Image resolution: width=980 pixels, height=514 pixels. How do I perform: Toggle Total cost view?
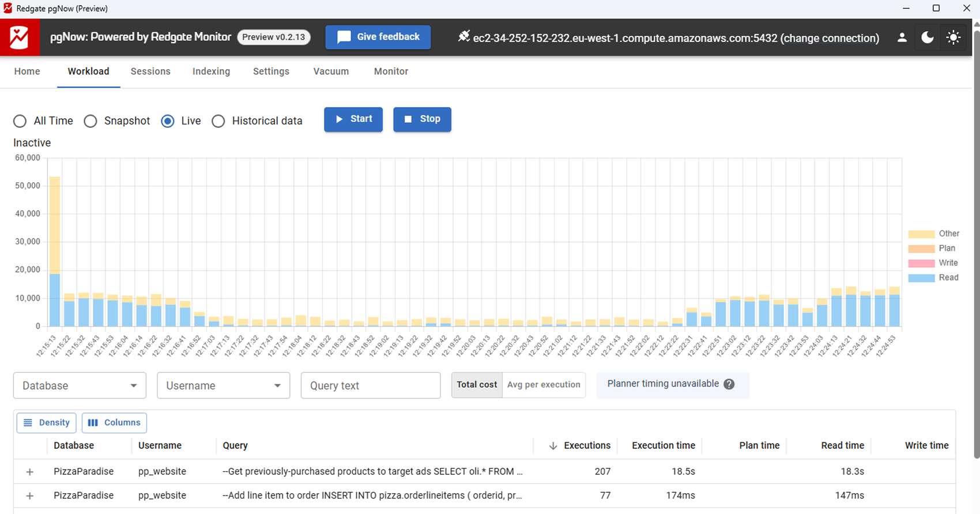tap(477, 385)
